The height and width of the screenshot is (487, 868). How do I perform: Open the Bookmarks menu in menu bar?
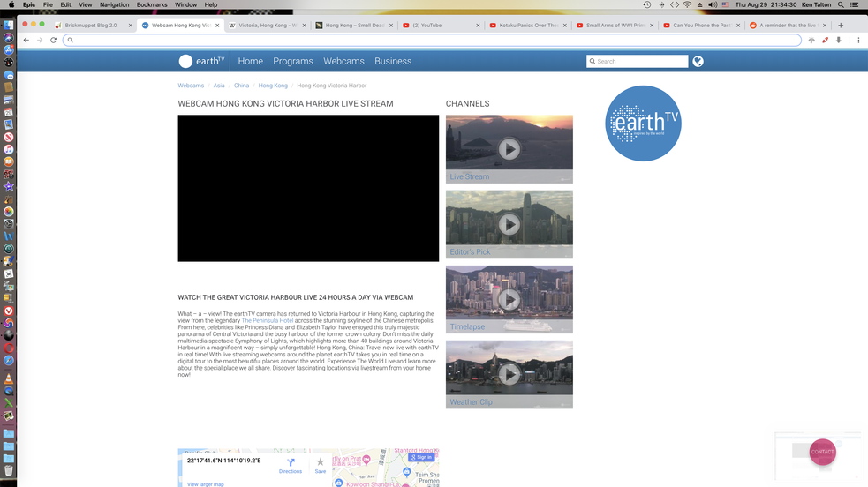[152, 4]
